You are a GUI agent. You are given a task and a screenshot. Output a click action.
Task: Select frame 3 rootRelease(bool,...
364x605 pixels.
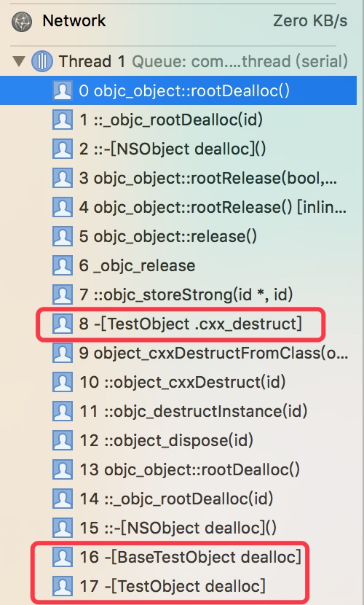click(178, 179)
